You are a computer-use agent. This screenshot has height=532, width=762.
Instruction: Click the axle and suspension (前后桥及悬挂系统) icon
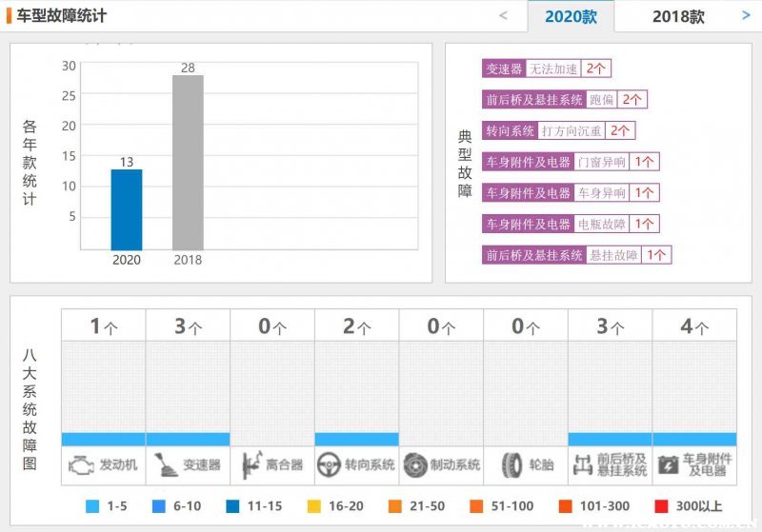click(583, 465)
